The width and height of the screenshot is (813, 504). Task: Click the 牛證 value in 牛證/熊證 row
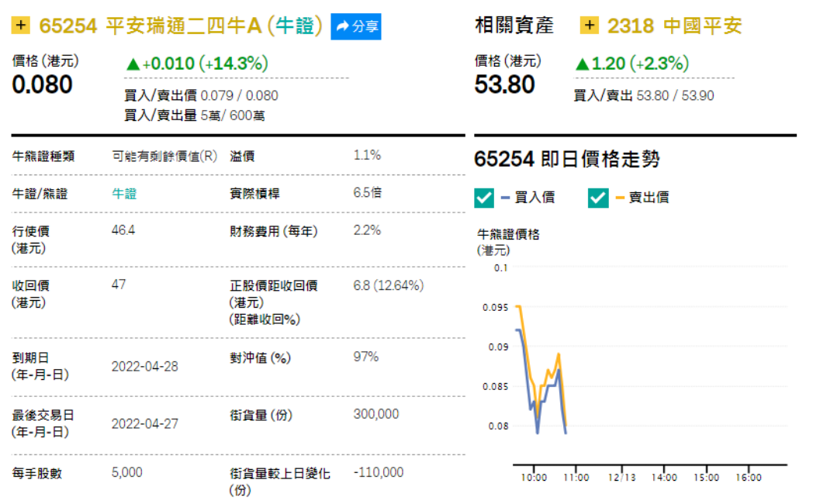[x=124, y=194]
